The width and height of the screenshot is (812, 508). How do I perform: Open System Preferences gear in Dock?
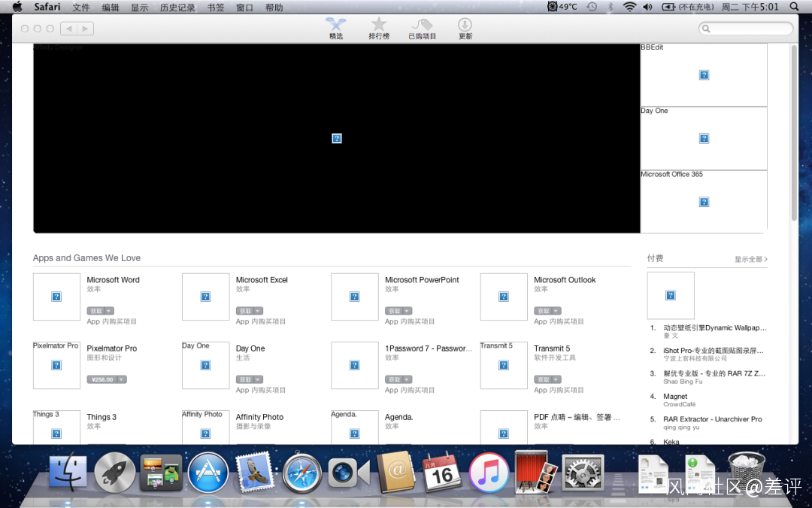click(x=583, y=473)
